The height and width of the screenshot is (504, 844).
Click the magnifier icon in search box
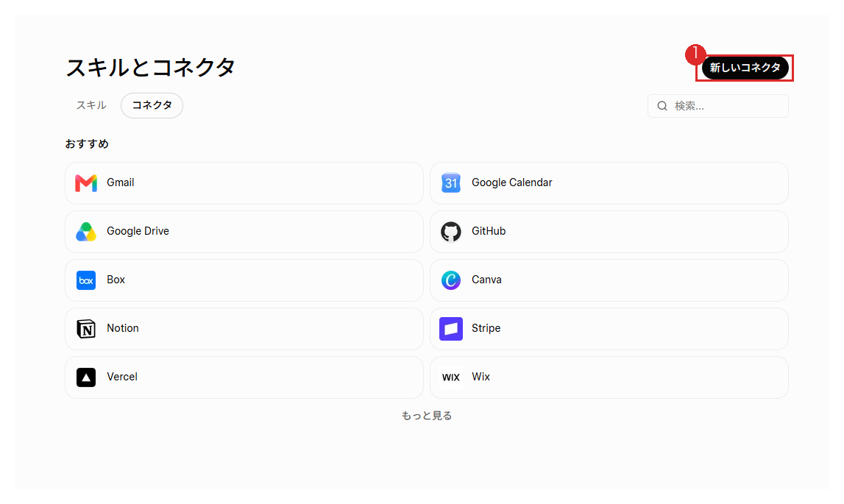662,106
